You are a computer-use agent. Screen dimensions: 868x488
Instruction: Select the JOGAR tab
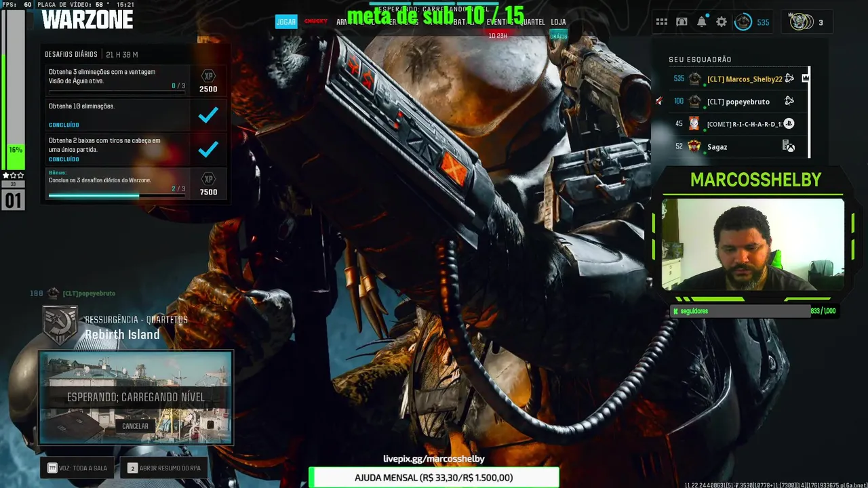(286, 22)
